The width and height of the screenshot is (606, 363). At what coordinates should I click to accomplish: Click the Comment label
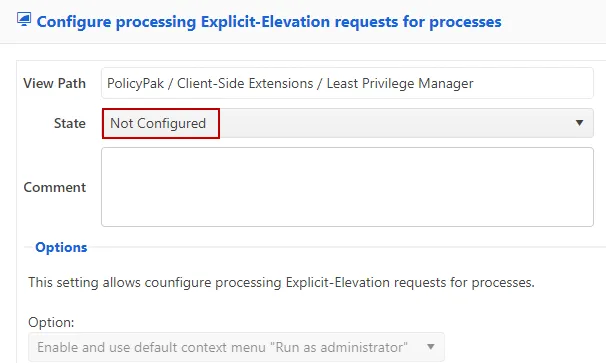click(x=54, y=187)
